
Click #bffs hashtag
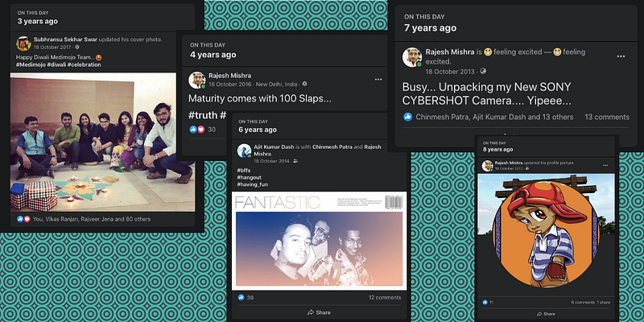(244, 171)
